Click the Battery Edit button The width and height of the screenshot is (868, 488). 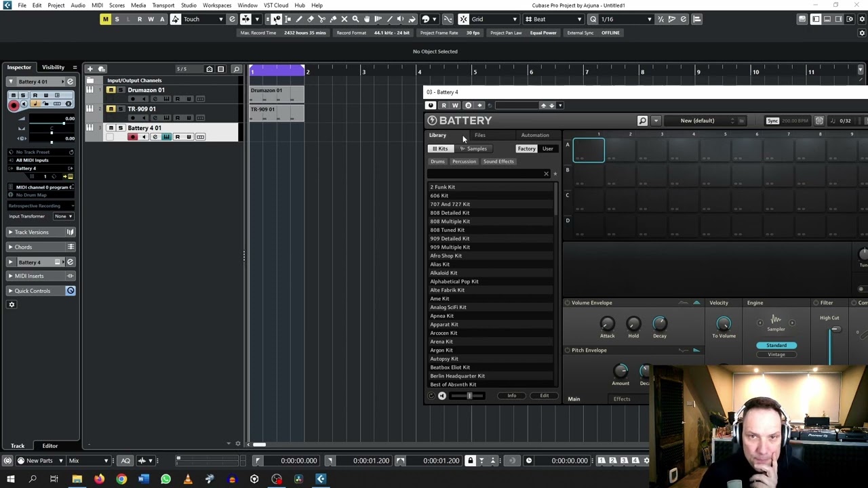pos(545,396)
